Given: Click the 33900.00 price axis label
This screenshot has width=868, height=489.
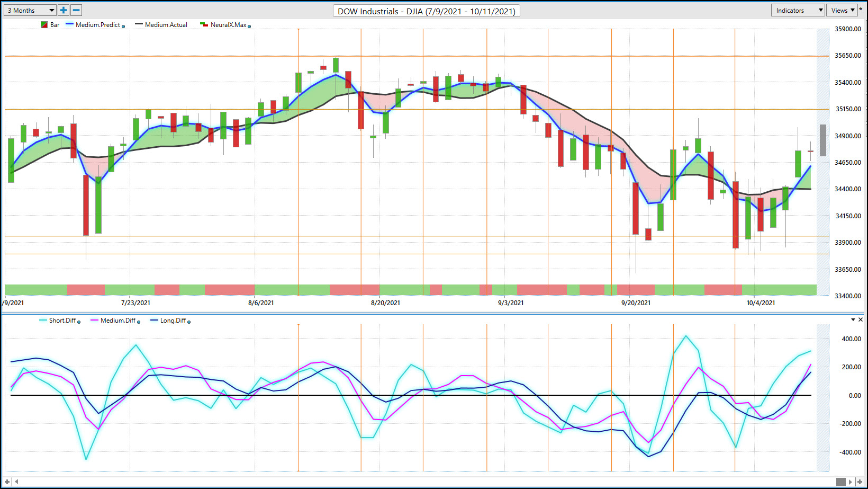Looking at the screenshot, I should 848,243.
